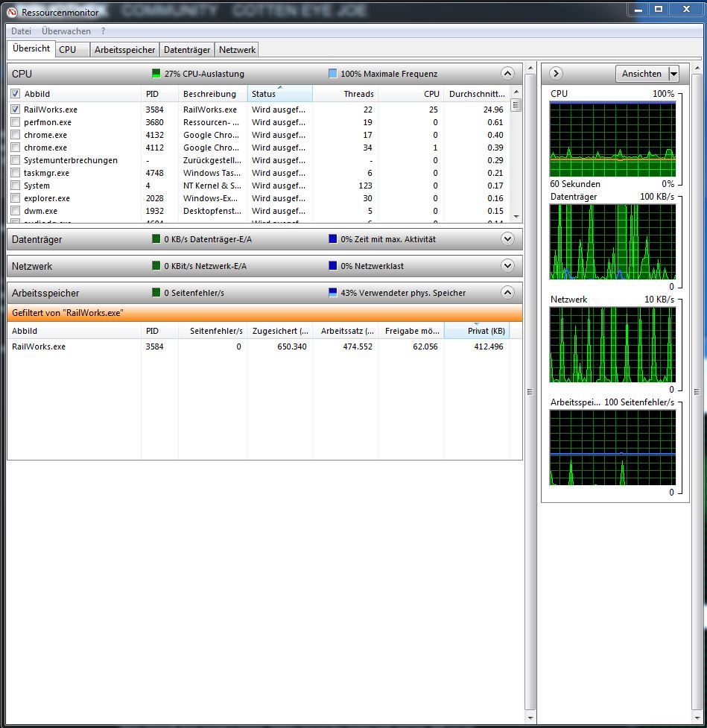Click the 'Gefiltert von "RailWorks.exe"' filter bar
The height and width of the screenshot is (728, 707).
(264, 313)
